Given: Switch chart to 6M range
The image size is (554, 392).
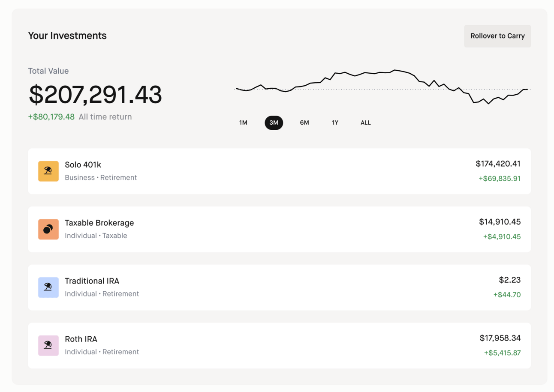Looking at the screenshot, I should pos(304,123).
